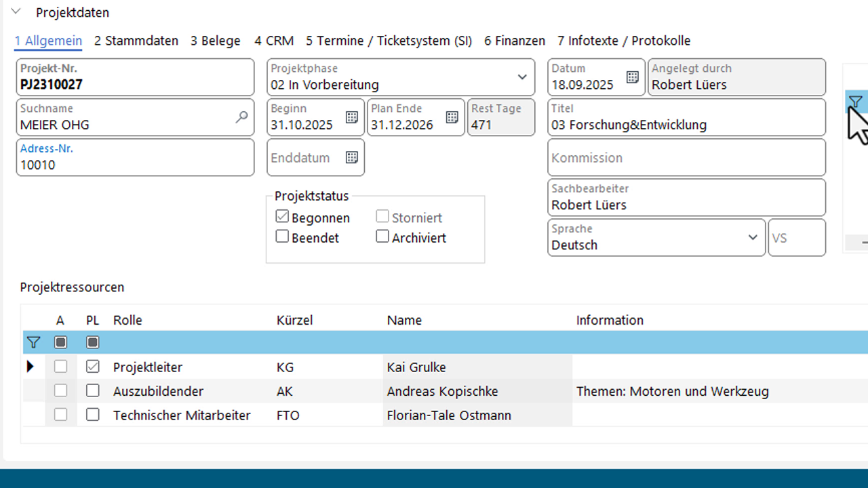
Task: Open the Sprache dropdown list
Action: (752, 237)
